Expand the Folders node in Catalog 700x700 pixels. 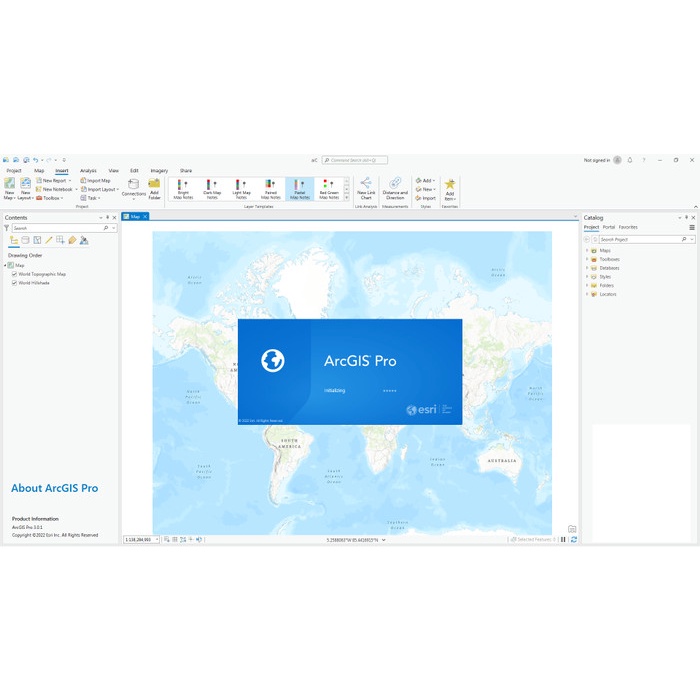(x=587, y=285)
